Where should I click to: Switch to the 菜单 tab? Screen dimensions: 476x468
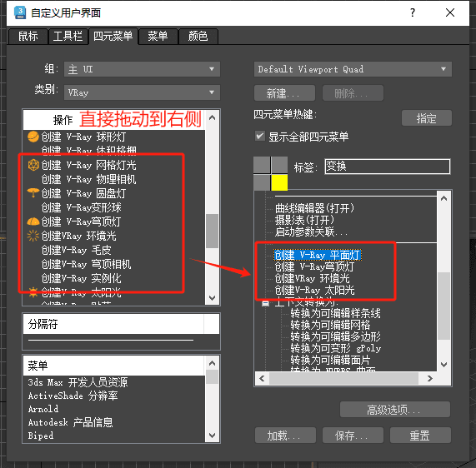click(x=158, y=36)
